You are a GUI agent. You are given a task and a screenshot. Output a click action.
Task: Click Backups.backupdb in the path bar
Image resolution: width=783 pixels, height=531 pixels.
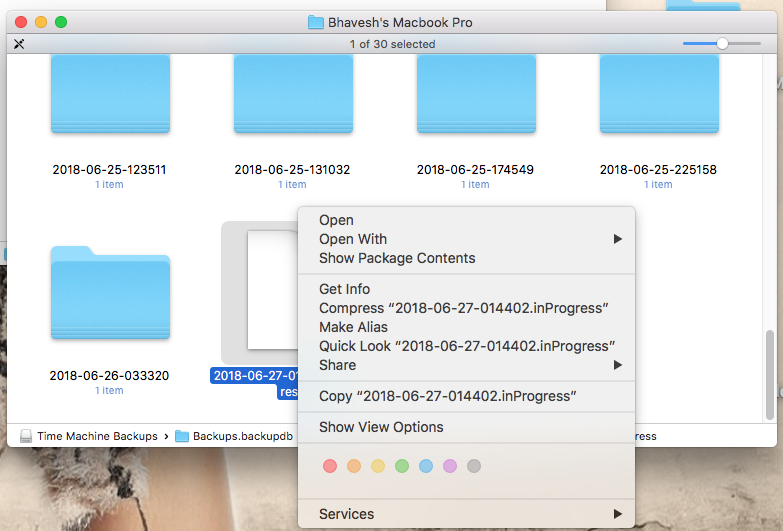click(243, 436)
